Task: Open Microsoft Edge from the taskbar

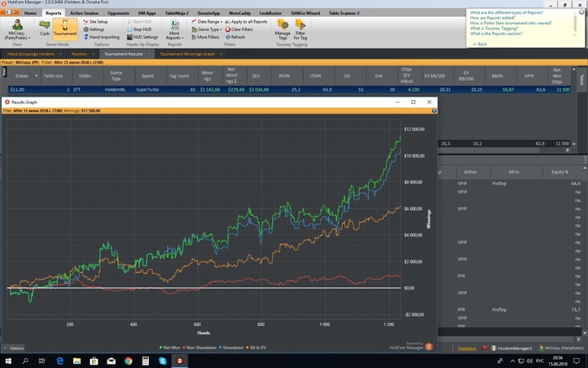Action: (x=60, y=361)
